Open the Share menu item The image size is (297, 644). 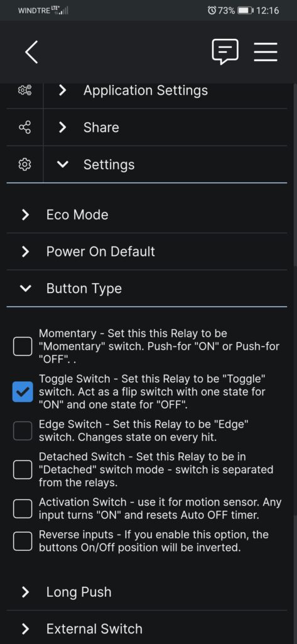pos(165,127)
